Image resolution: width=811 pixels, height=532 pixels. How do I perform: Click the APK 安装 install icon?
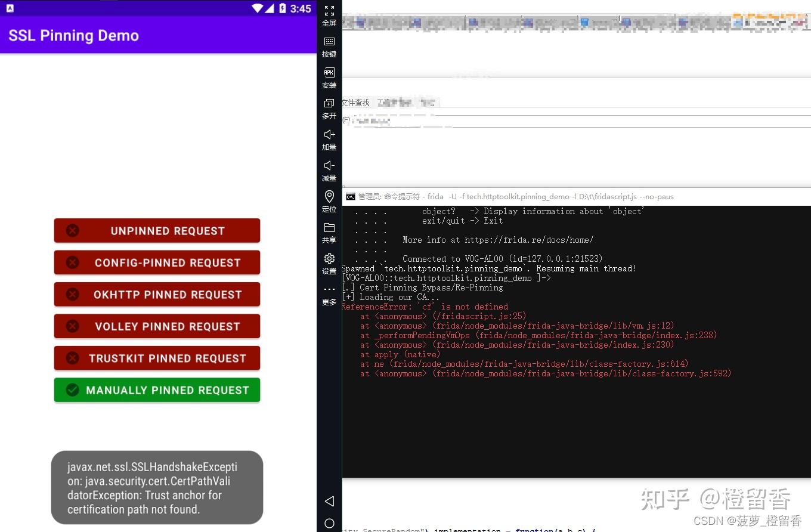coord(329,78)
